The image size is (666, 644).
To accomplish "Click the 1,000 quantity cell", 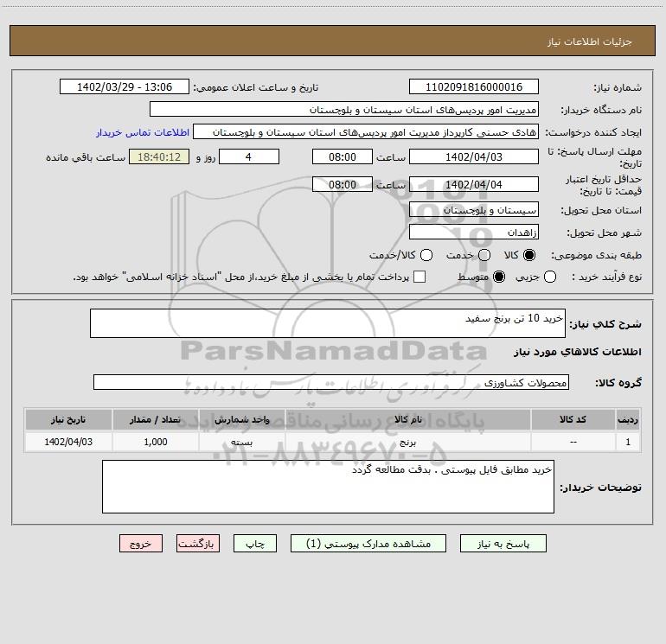I will coord(155,442).
